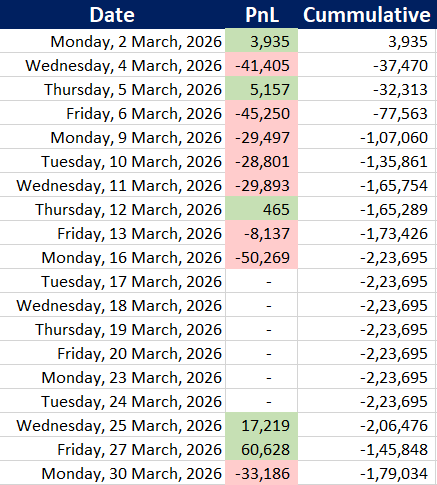Click the Friday, 6 March, 2026 date cell
Screen dimensions: 437x485
pos(113,113)
